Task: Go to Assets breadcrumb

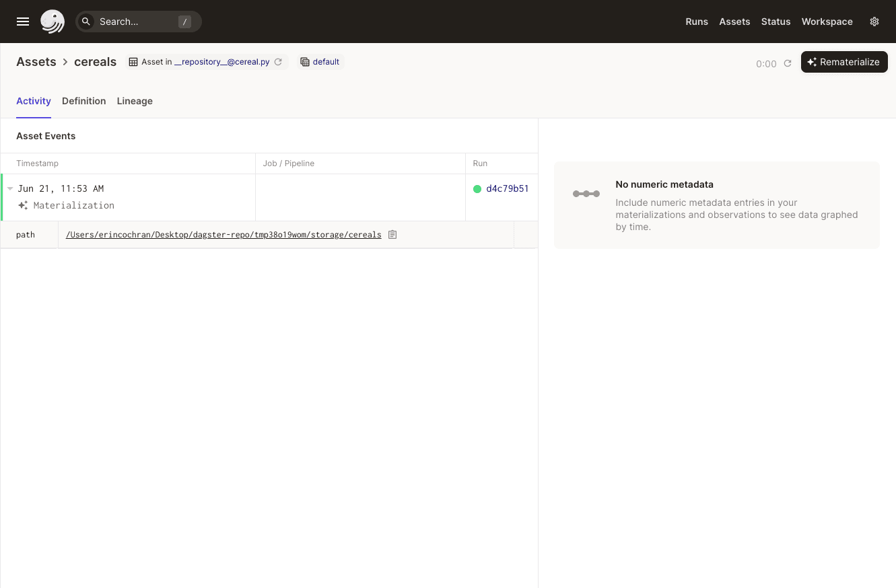Action: (36, 62)
